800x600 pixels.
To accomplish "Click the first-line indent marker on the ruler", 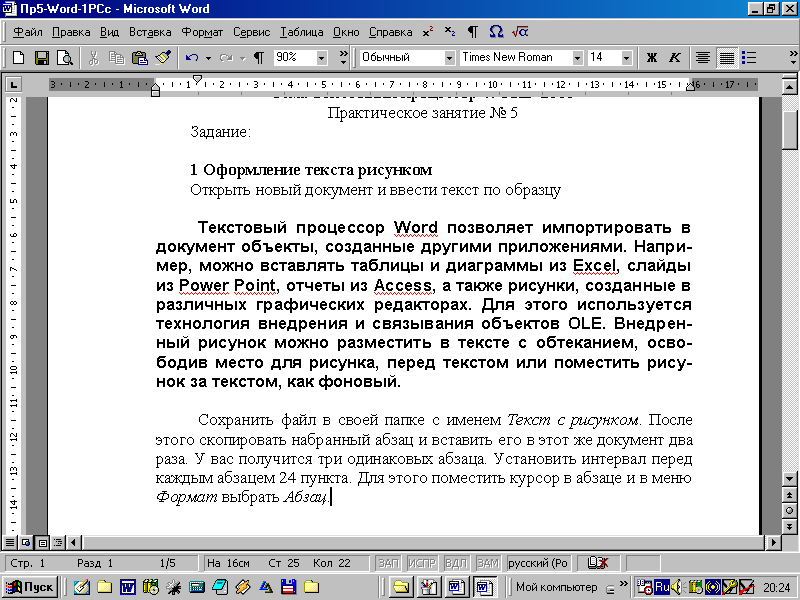I will click(x=197, y=79).
